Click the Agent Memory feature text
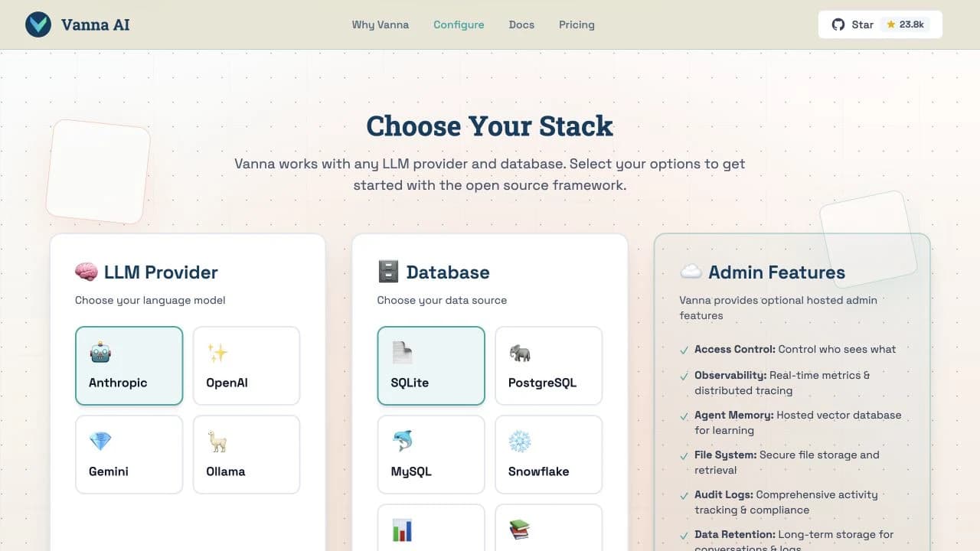 (798, 422)
